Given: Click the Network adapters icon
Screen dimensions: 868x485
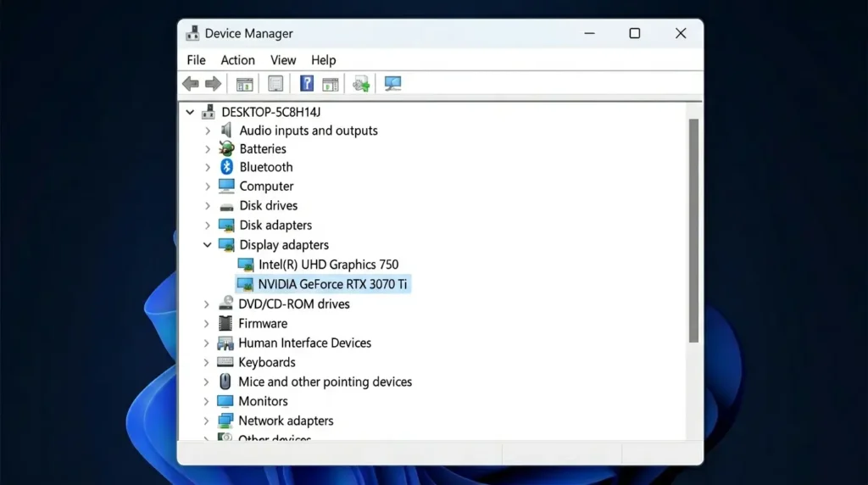Looking at the screenshot, I should click(x=225, y=421).
